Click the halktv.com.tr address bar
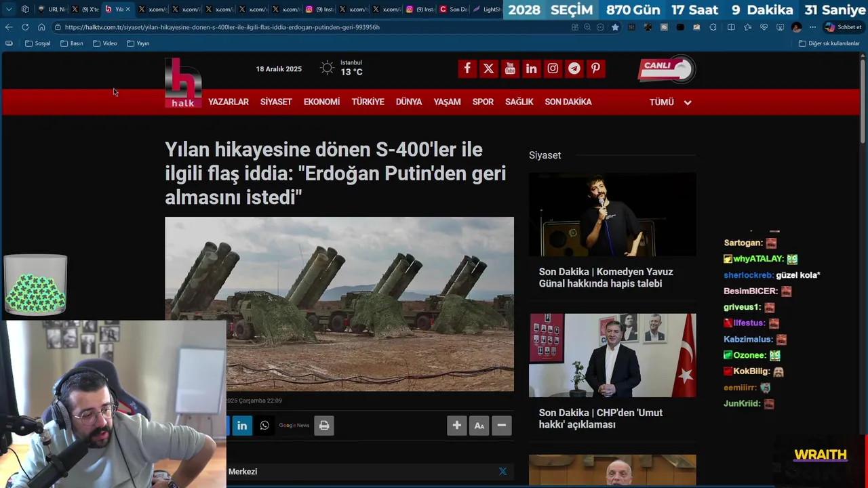 (312, 27)
